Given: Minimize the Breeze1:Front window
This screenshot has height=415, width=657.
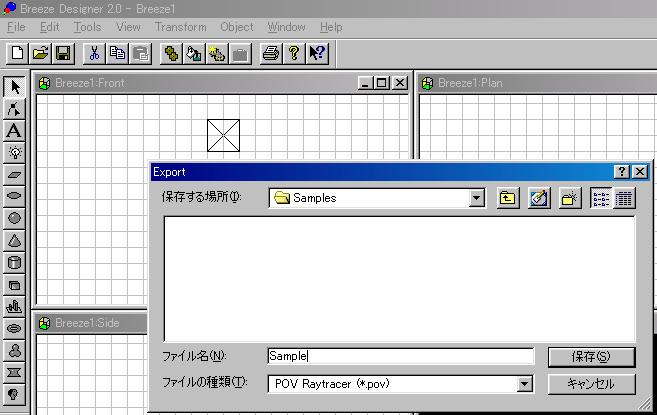Looking at the screenshot, I should click(x=365, y=83).
